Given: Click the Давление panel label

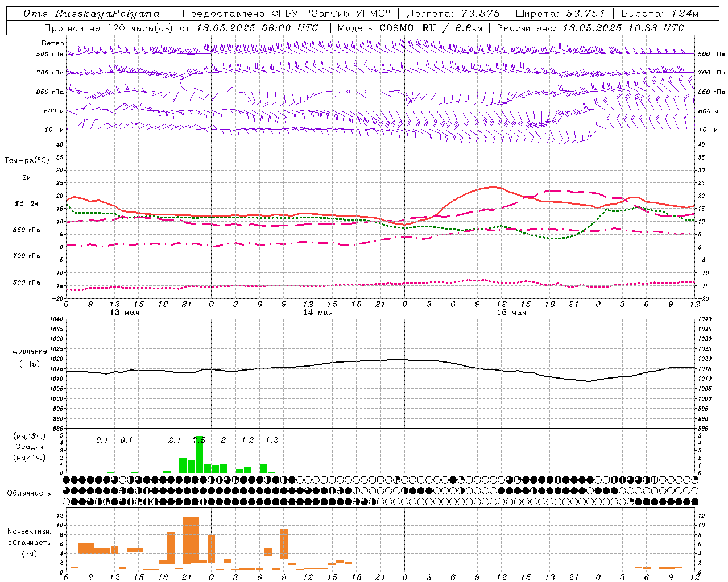Looking at the screenshot, I should [x=29, y=351].
